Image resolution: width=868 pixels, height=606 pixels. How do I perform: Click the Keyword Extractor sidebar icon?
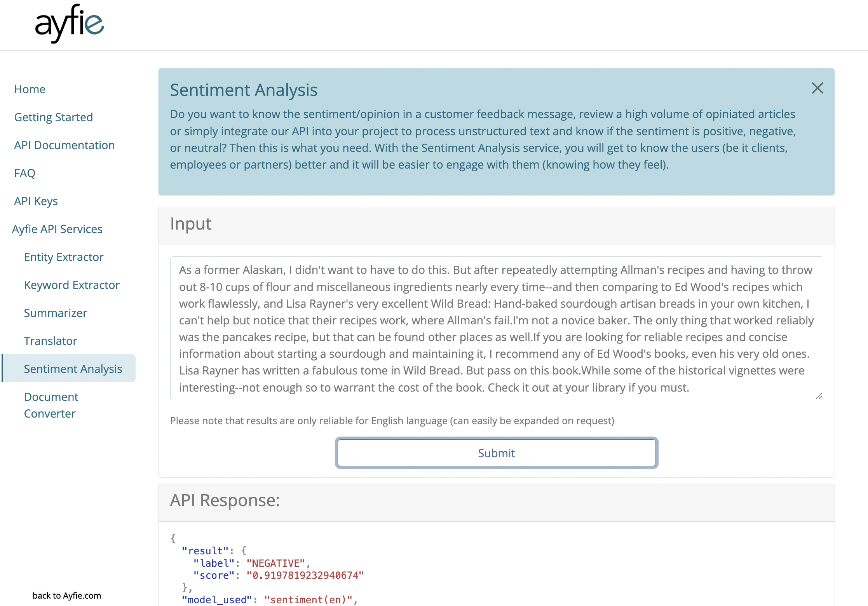(x=71, y=284)
